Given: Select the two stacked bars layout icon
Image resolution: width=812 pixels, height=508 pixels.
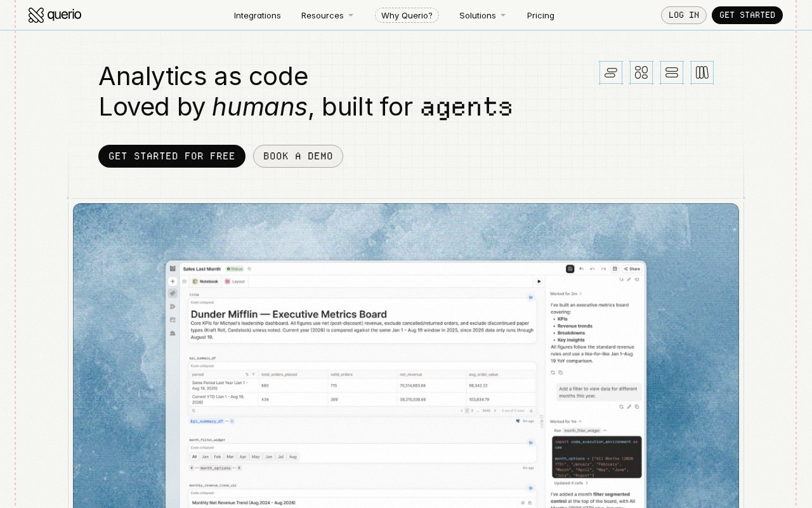Looking at the screenshot, I should (672, 72).
